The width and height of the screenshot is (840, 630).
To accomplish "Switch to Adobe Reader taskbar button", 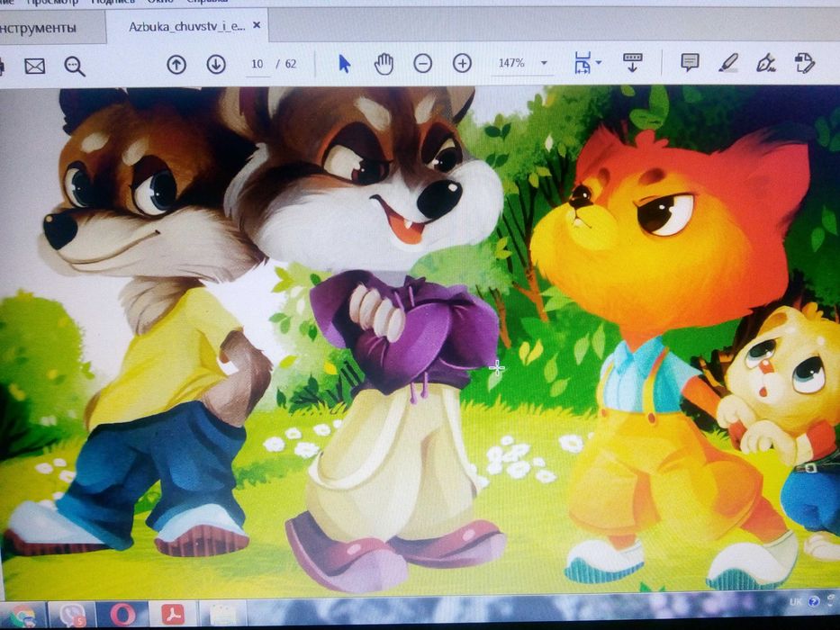I will click(173, 615).
